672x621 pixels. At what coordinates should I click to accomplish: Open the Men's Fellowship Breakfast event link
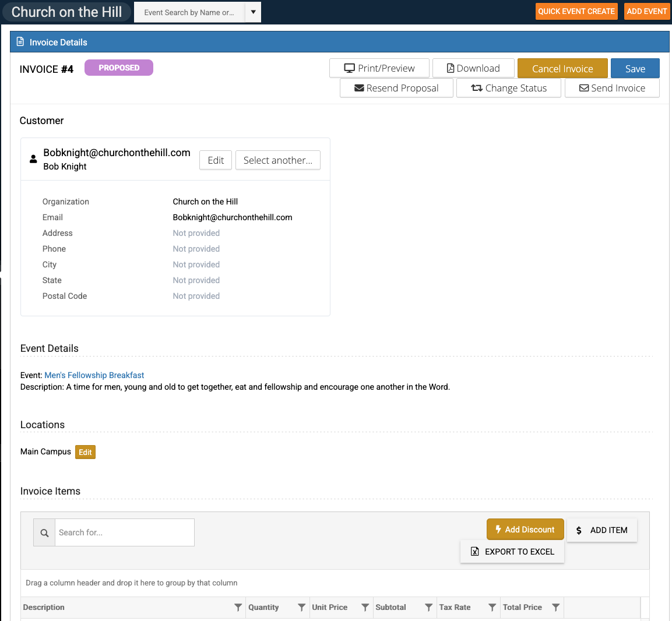click(x=94, y=375)
